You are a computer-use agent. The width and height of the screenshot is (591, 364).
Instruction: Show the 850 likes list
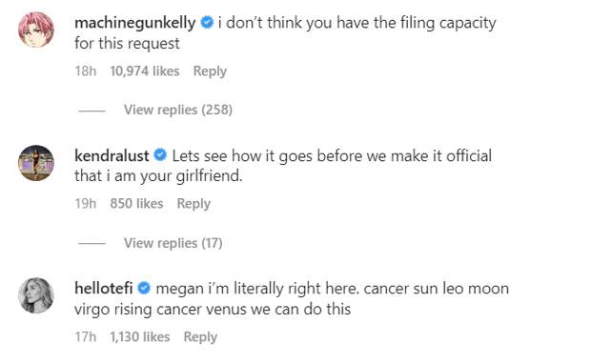pos(136,204)
